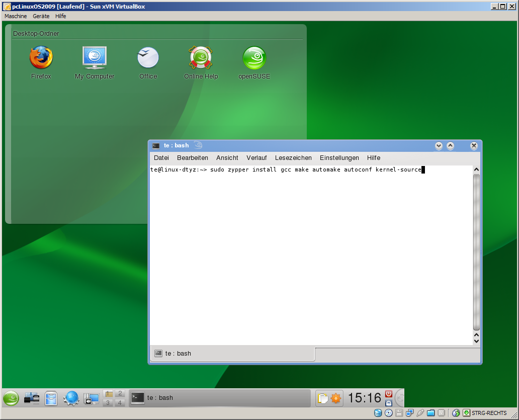Click the VirtualBox floppy status icon
Screen dimensions: 519x420
[x=399, y=413]
